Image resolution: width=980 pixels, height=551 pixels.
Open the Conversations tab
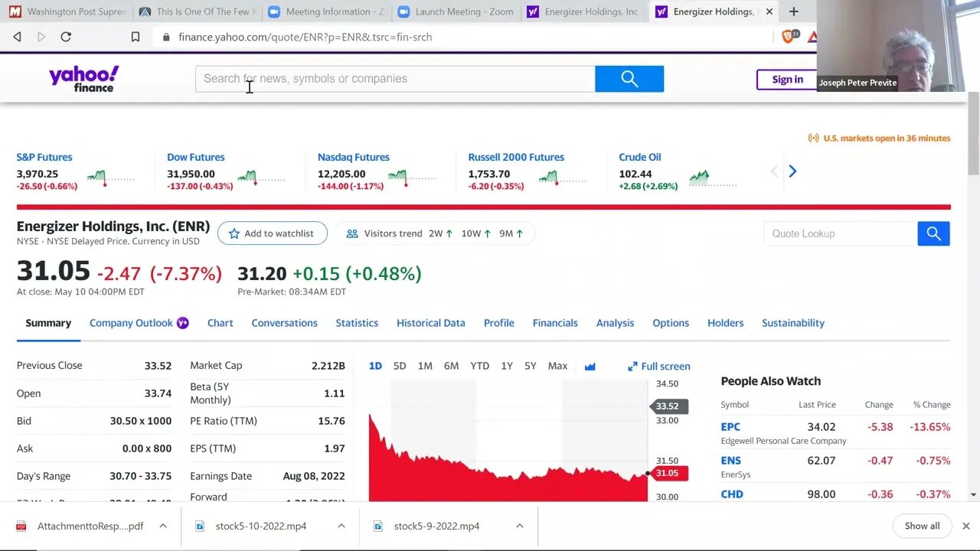284,323
